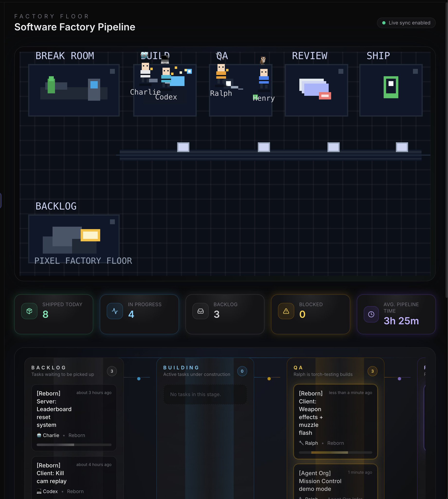The image size is (448, 499).
Task: Click the Blocked warning triangle icon
Action: [286, 311]
